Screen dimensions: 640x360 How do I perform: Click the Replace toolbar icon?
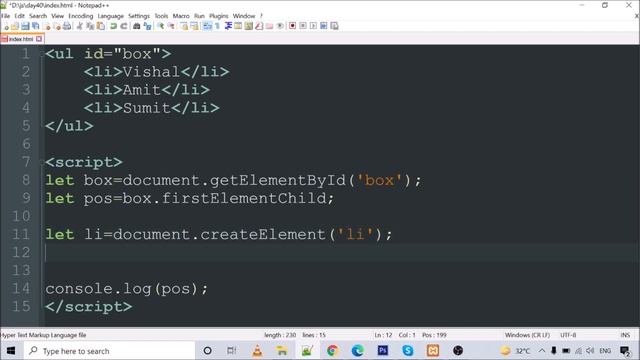[x=147, y=26]
